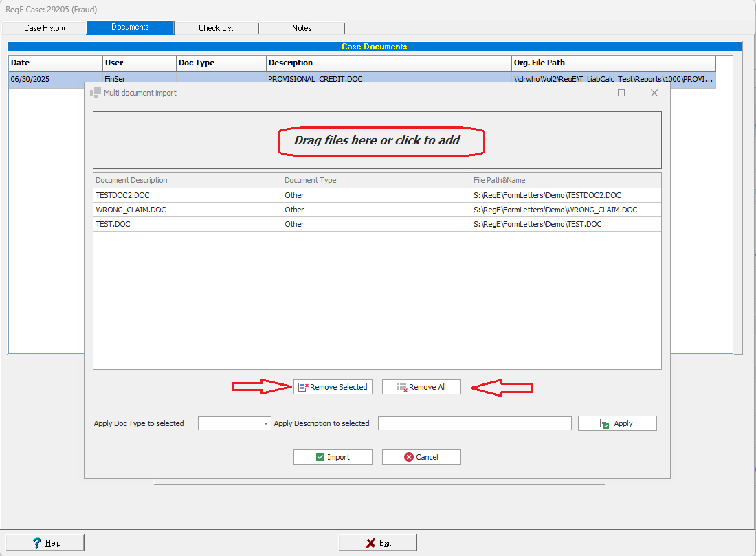Switch to the Documents tab

coord(130,27)
